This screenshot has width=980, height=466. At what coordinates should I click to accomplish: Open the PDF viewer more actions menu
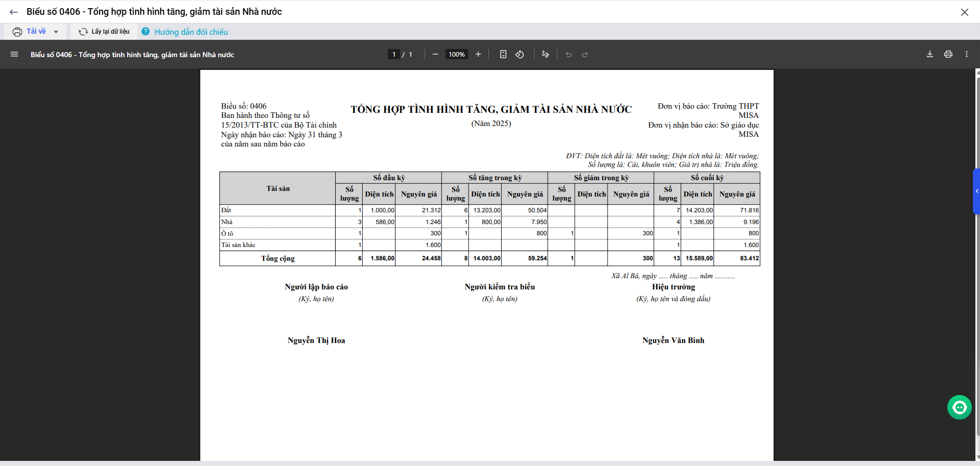[967, 55]
